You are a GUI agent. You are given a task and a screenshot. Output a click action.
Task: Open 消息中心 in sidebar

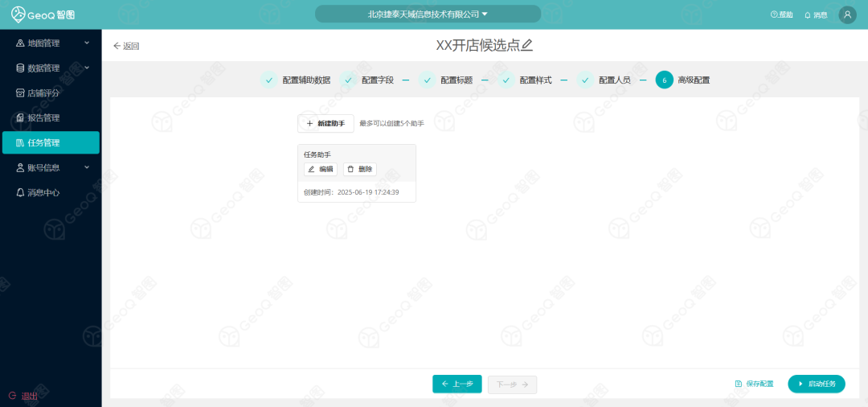coord(51,193)
